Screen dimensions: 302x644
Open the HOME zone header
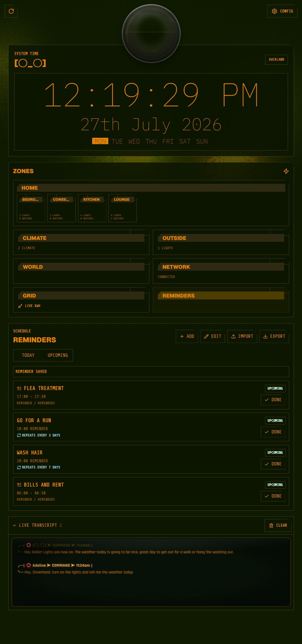coord(151,188)
